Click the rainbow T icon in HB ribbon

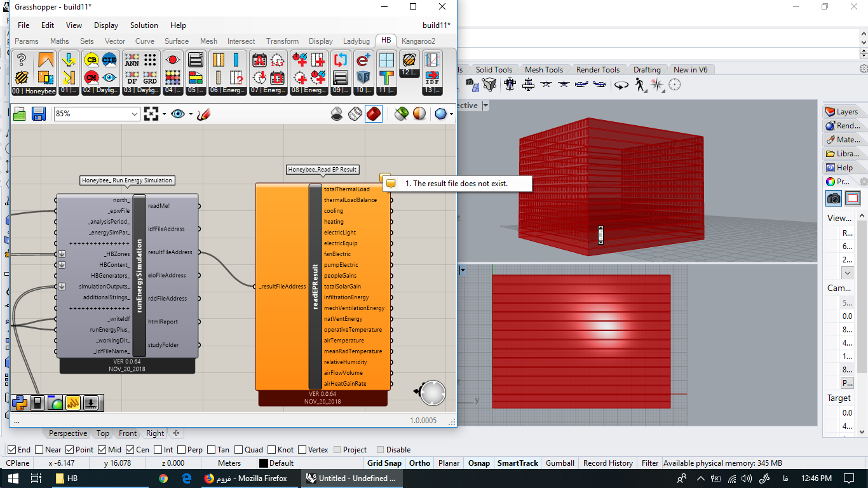pos(386,78)
